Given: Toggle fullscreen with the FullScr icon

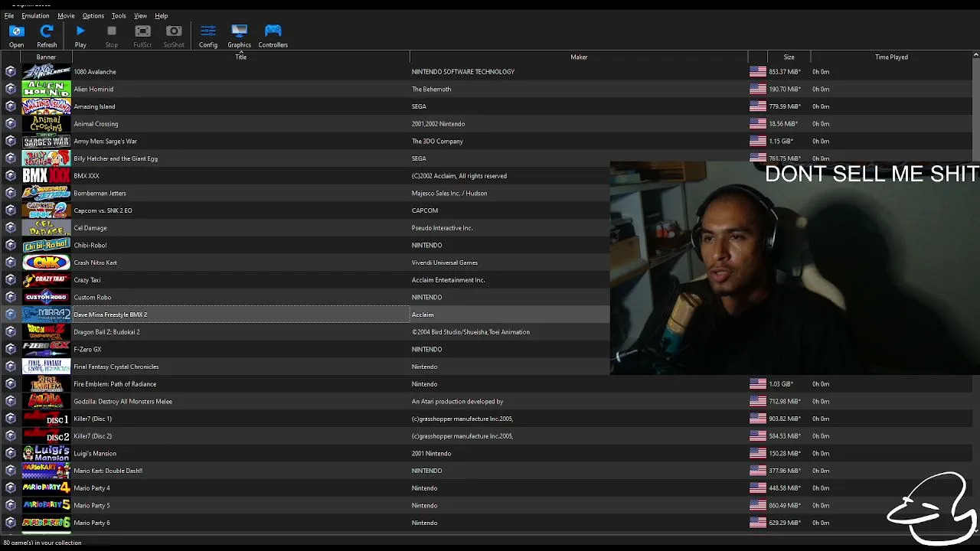Looking at the screenshot, I should (142, 35).
